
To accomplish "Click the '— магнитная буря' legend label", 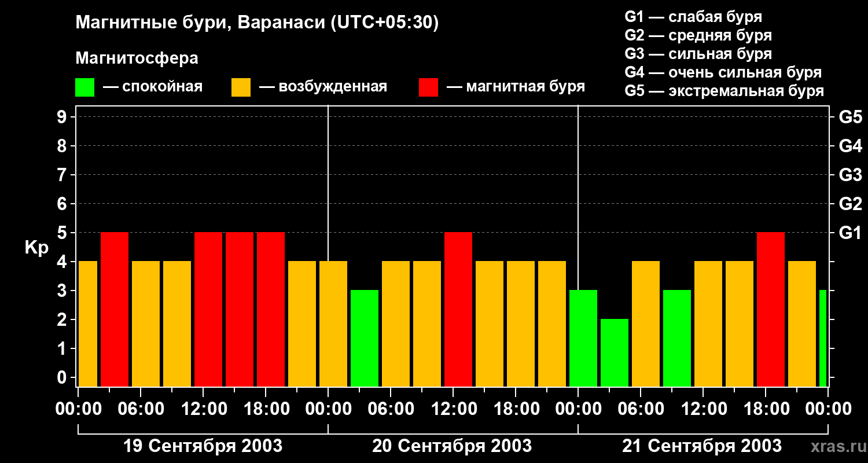I will pos(516,87).
